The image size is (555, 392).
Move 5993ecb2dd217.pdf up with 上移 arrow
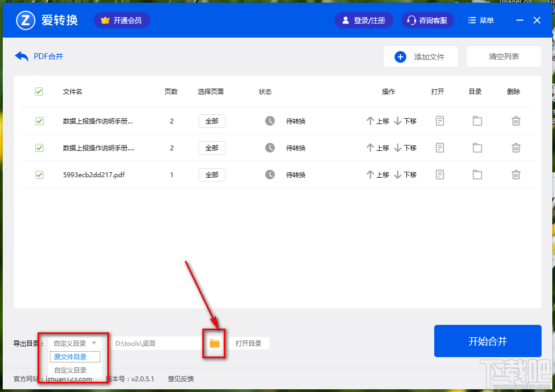pos(377,175)
